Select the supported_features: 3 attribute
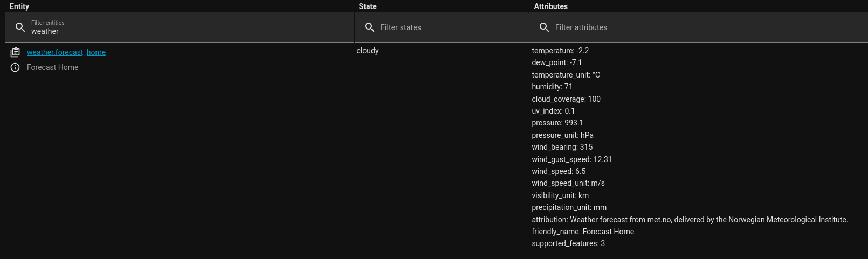This screenshot has width=868, height=259. tap(568, 243)
